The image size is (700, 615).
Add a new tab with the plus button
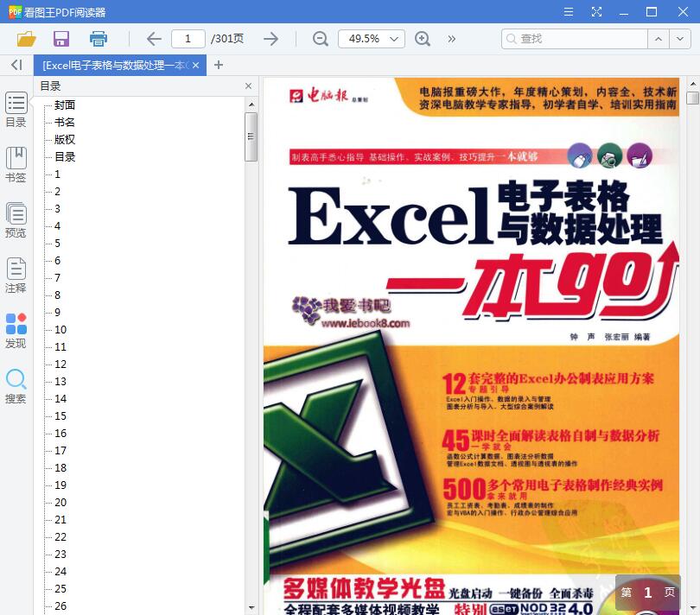[x=219, y=65]
